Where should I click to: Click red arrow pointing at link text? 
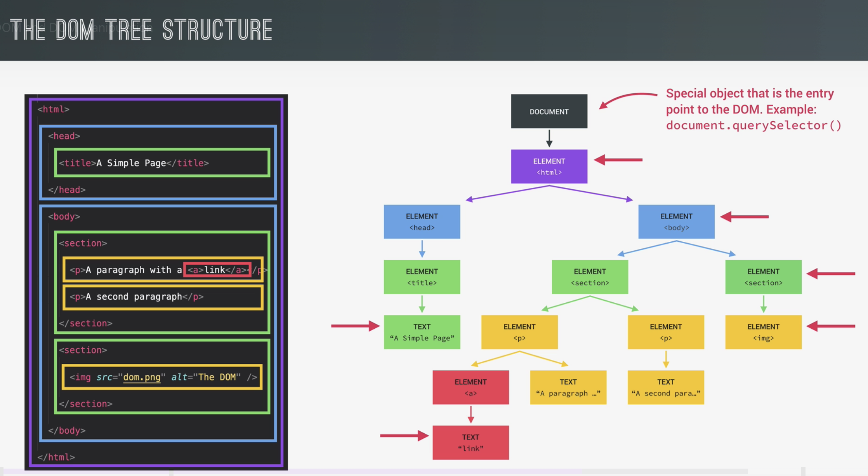[404, 436]
